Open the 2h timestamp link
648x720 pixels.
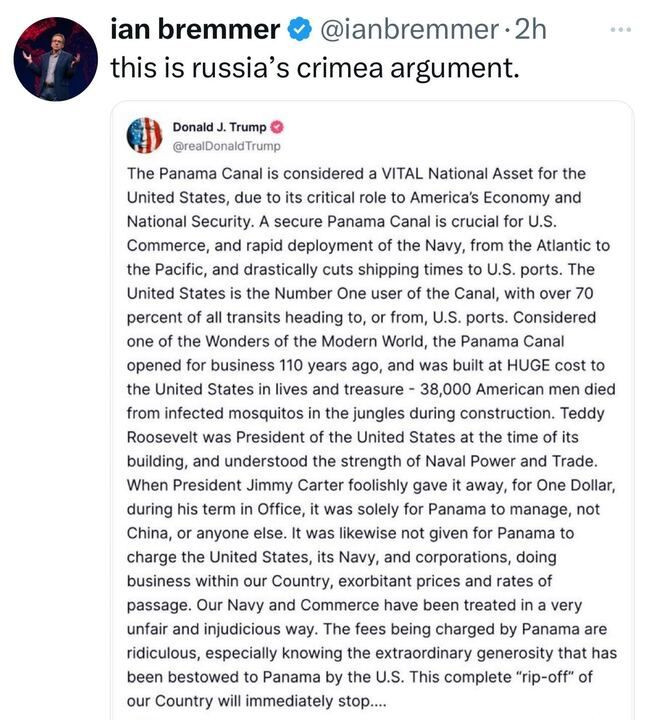click(530, 31)
